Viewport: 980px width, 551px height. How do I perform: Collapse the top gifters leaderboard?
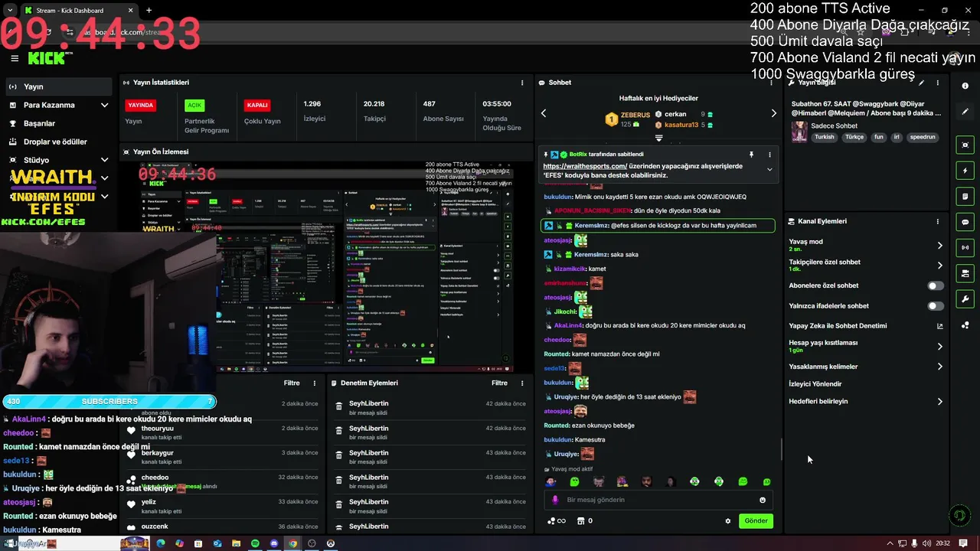click(658, 139)
